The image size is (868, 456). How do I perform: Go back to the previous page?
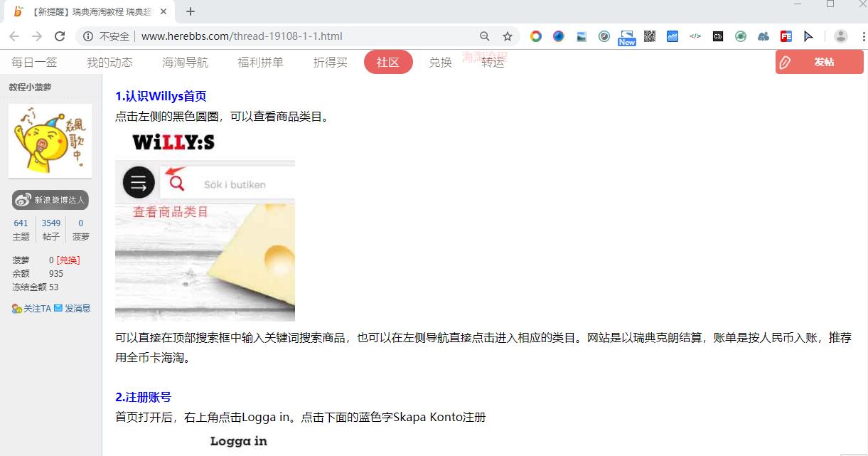(14, 36)
